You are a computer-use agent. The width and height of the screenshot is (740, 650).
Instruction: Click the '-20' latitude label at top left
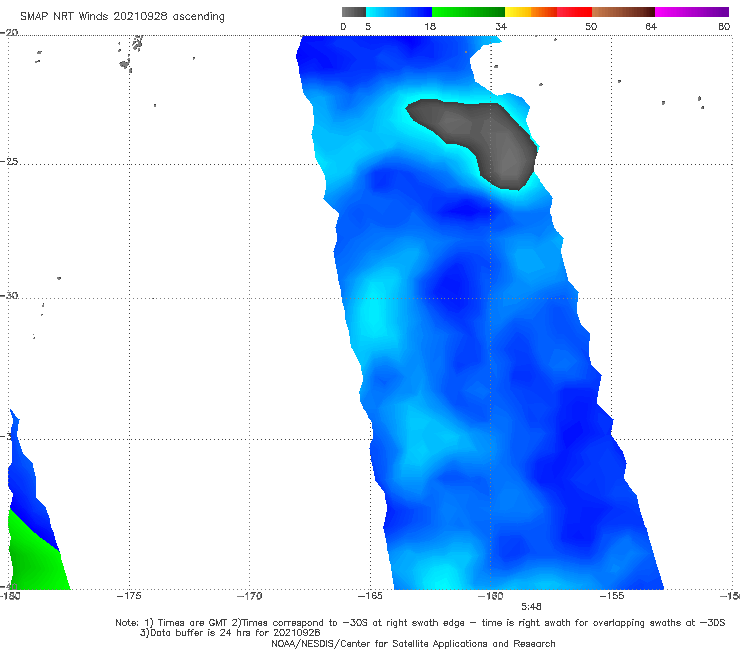point(9,32)
